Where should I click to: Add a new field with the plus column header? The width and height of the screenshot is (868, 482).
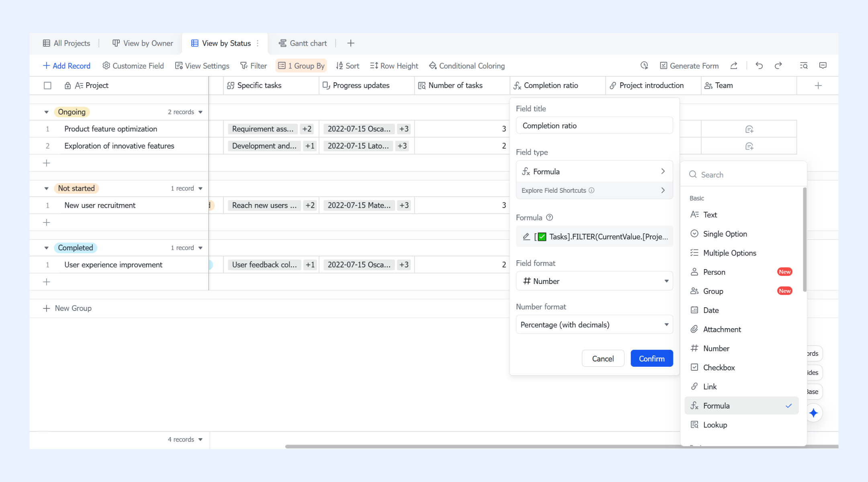(x=818, y=86)
